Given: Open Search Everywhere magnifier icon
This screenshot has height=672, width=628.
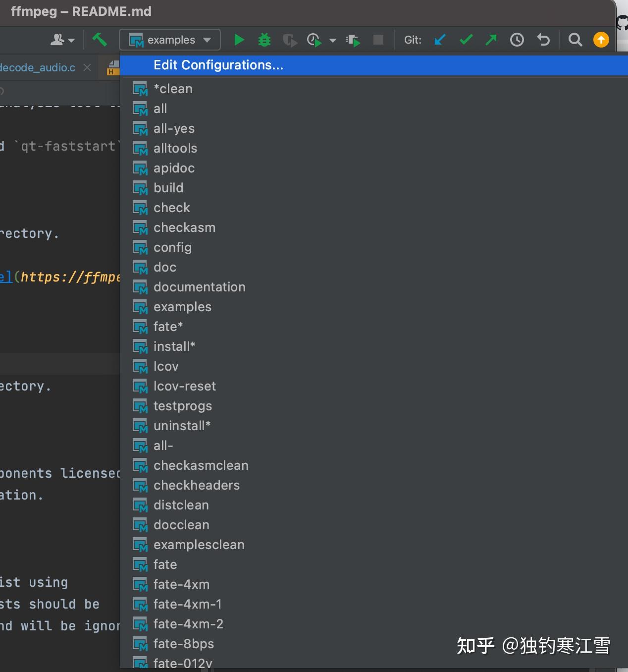Looking at the screenshot, I should 575,40.
